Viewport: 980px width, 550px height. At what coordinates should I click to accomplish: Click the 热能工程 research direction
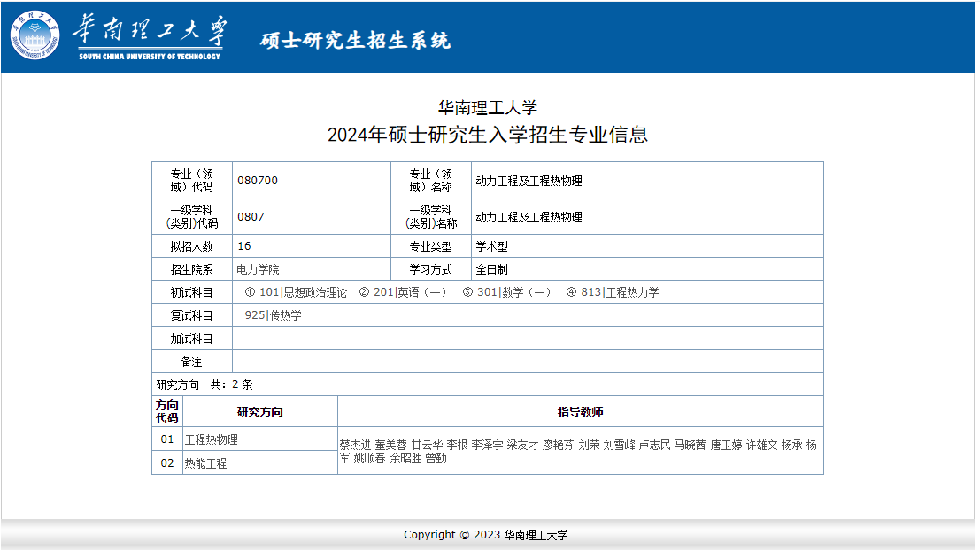[x=205, y=464]
